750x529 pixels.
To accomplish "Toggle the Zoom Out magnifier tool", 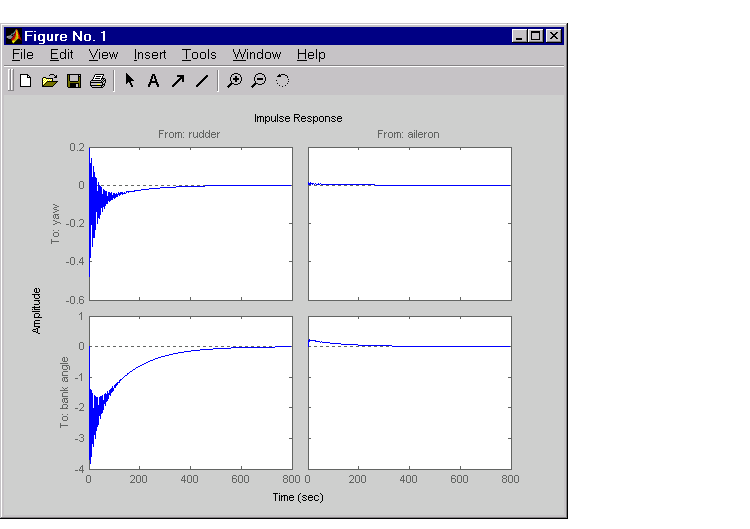I will pos(258,81).
